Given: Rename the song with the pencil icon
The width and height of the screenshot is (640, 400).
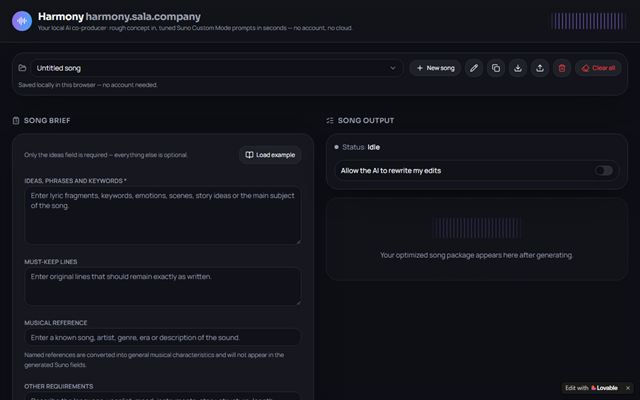Looking at the screenshot, I should pyautogui.click(x=473, y=68).
